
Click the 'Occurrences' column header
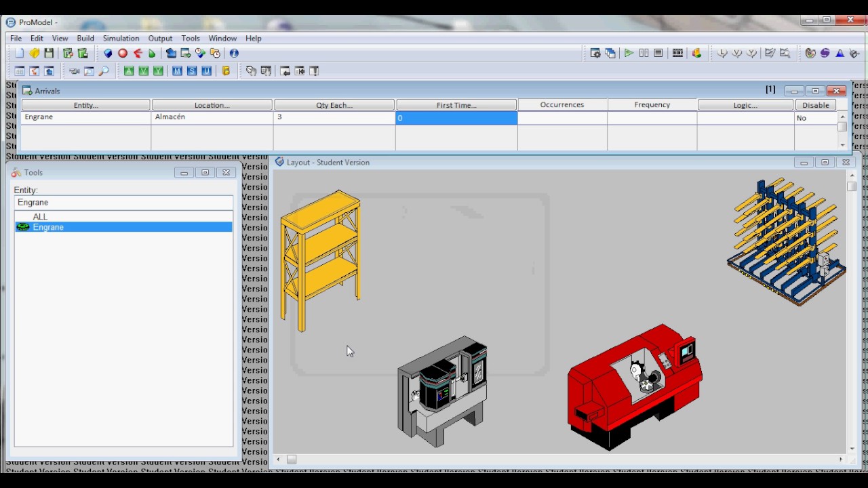(x=562, y=105)
